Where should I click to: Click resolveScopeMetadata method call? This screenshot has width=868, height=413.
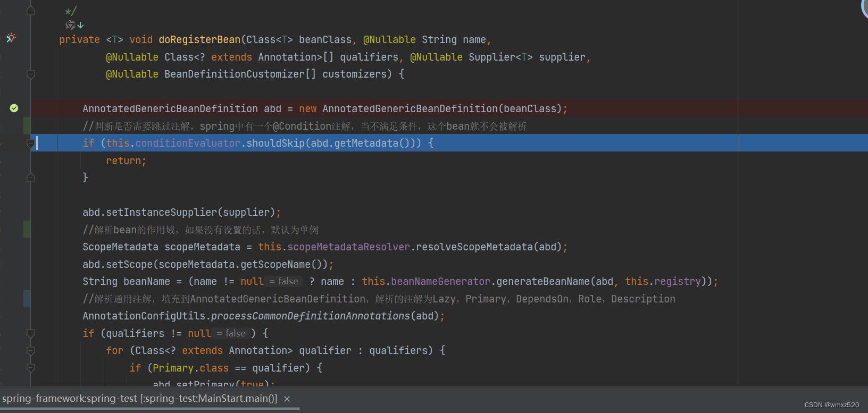click(x=474, y=247)
